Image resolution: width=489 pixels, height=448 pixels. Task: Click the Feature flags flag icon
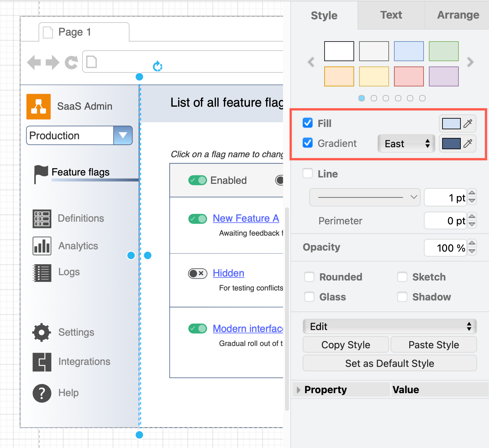41,172
